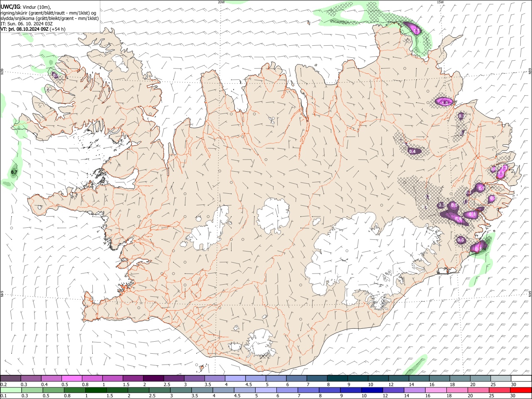Pick lower legend dark green swatch between 1 and 1.5
532x399 pixels.
(x=96, y=390)
